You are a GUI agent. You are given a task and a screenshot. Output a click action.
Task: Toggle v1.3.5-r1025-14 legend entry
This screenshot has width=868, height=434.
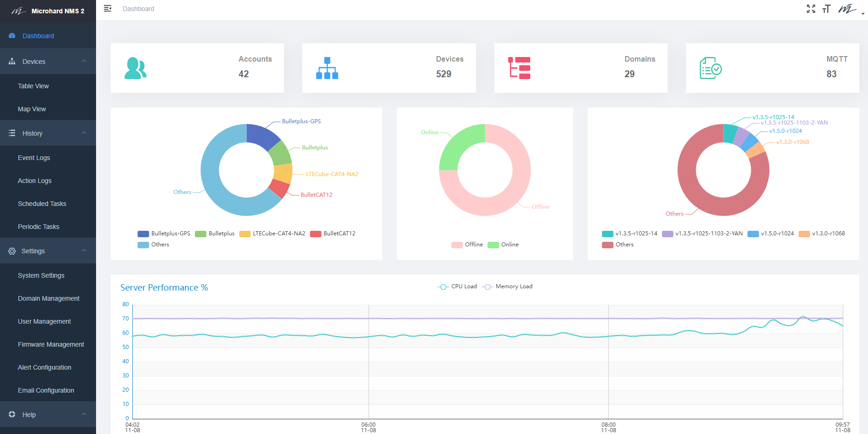630,234
